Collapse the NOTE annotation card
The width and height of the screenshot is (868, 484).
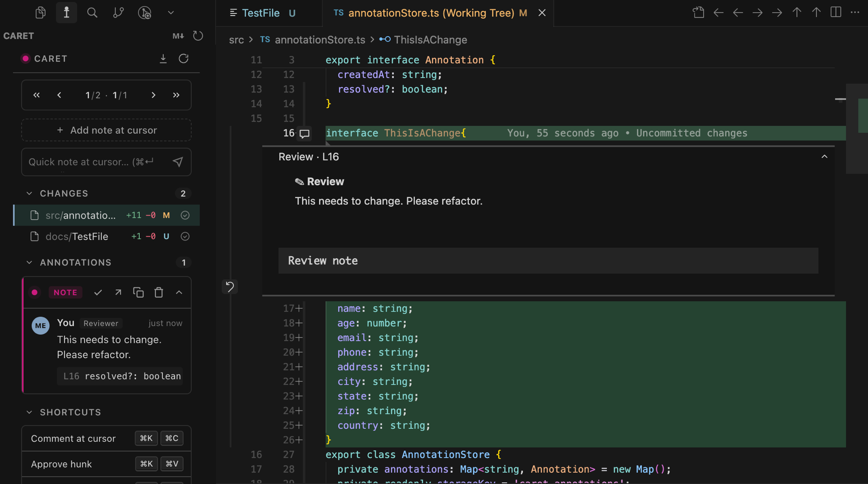[179, 293]
